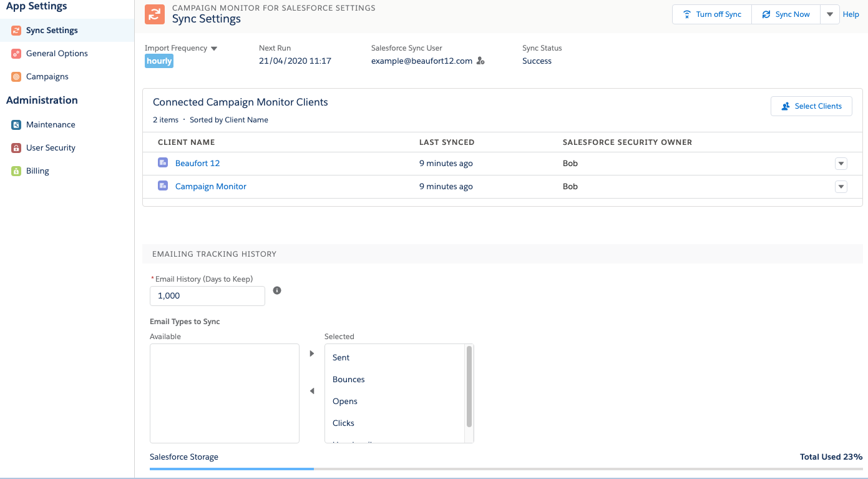Viewport: 868px width, 479px height.
Task: Click the change sync user icon
Action: [480, 61]
